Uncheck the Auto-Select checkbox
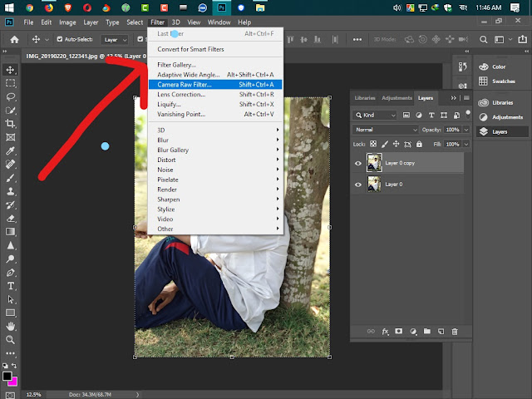 (60, 39)
